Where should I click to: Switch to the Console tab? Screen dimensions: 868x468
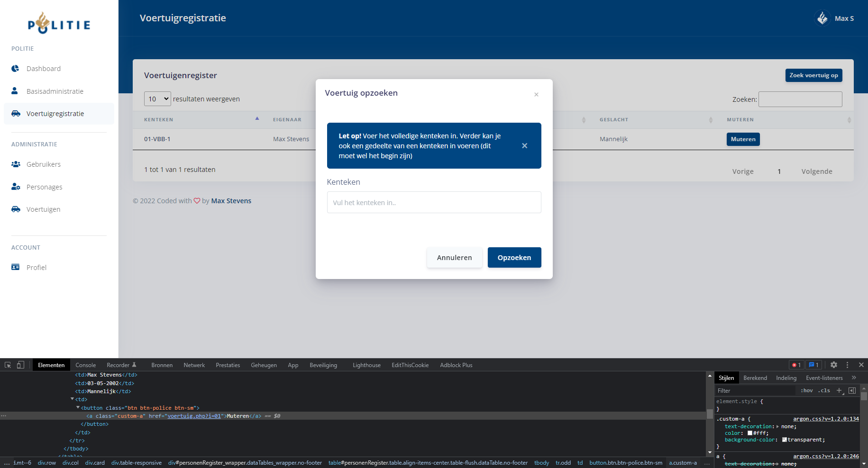85,365
